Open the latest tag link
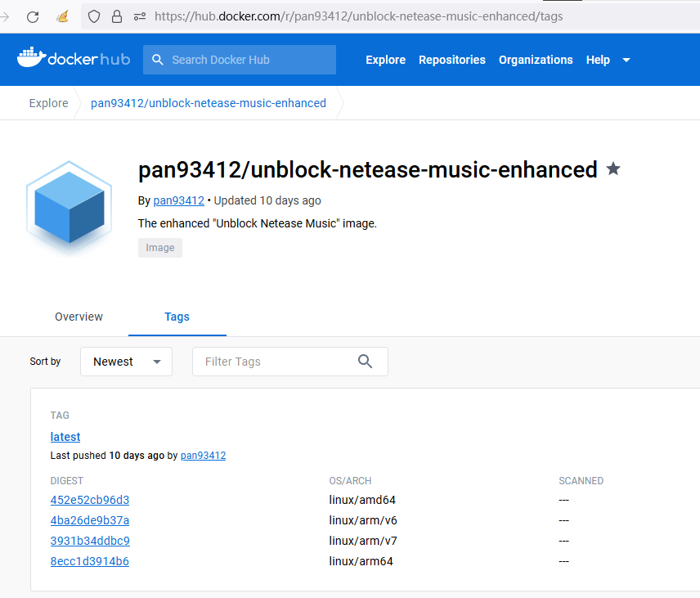This screenshot has width=700, height=598. (x=65, y=436)
